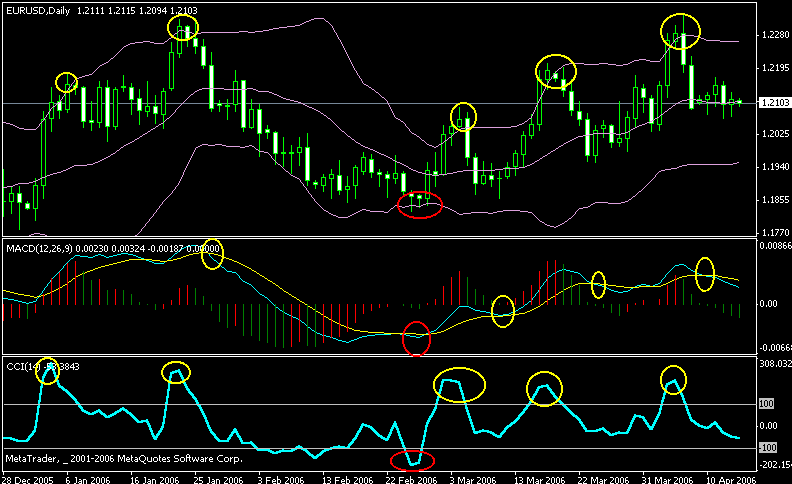Click the 13 Mar 2006 date label
Viewport: 792px width, 484px height.
pyautogui.click(x=539, y=479)
